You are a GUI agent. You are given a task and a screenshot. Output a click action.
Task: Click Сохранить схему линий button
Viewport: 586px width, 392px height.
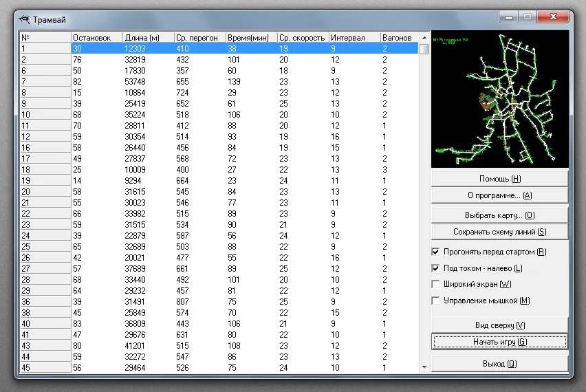(499, 232)
